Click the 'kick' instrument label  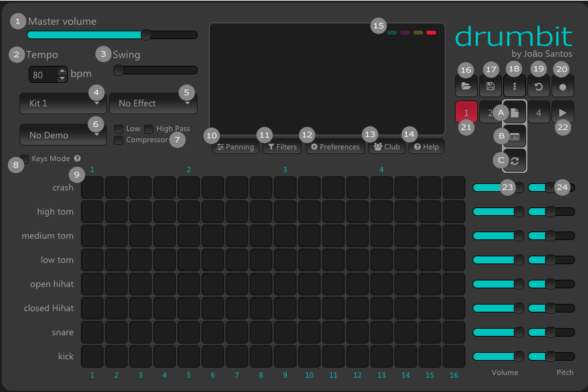coord(66,356)
